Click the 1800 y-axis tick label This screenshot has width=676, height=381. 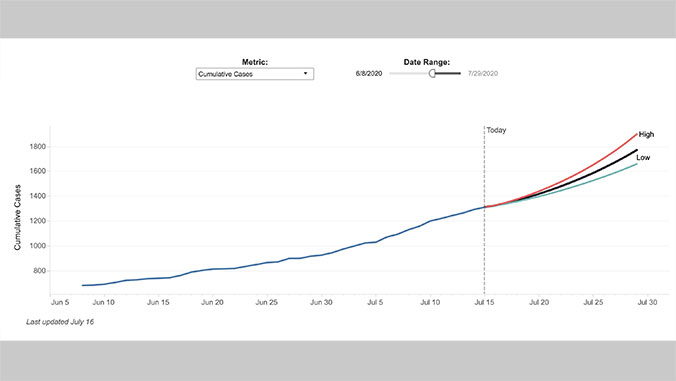click(x=38, y=147)
